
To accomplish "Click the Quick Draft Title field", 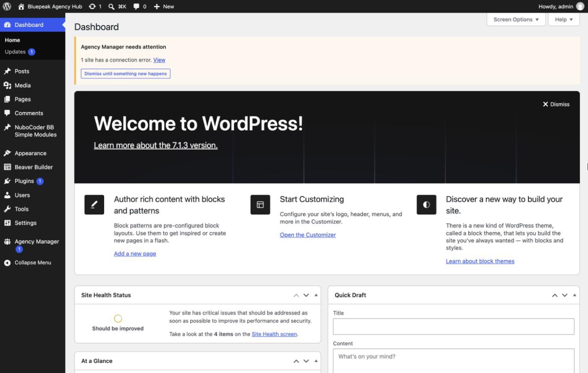I will (454, 326).
